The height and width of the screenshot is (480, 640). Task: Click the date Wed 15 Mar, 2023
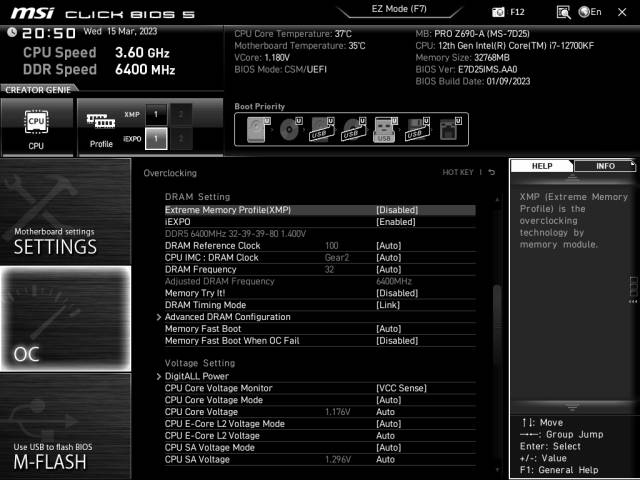pyautogui.click(x=120, y=31)
